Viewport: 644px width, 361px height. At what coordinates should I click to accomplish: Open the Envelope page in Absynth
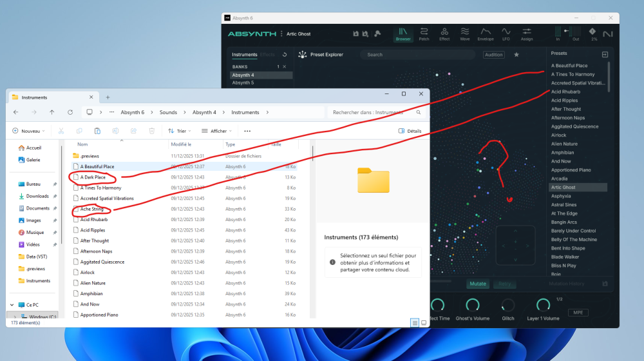tap(486, 34)
